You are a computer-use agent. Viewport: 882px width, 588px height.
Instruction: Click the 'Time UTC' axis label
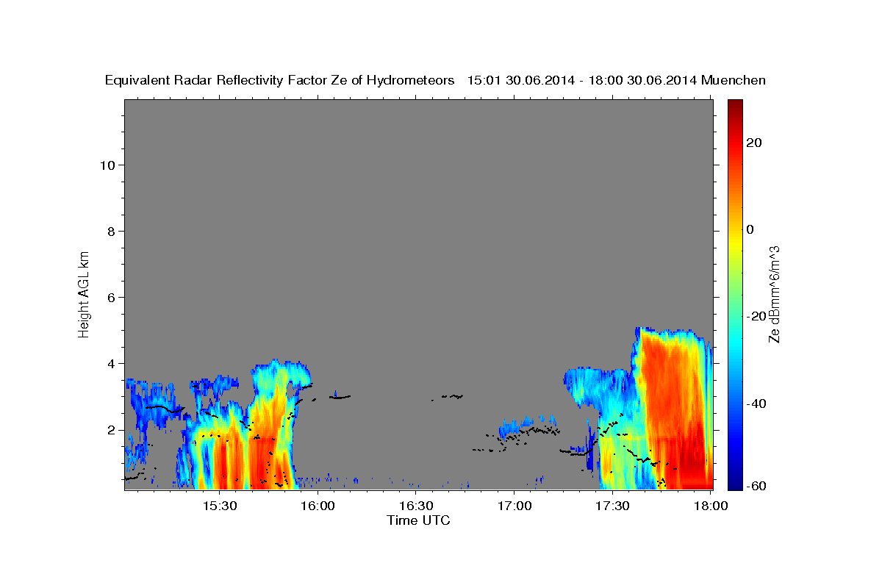[418, 520]
